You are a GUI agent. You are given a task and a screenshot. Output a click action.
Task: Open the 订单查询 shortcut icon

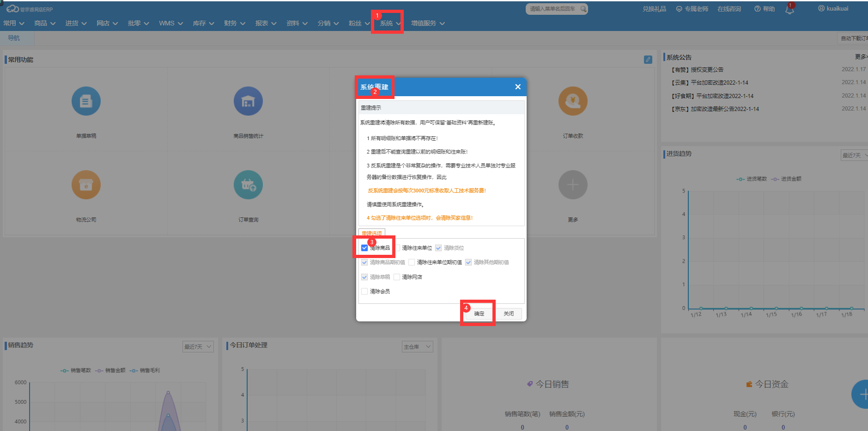[248, 185]
